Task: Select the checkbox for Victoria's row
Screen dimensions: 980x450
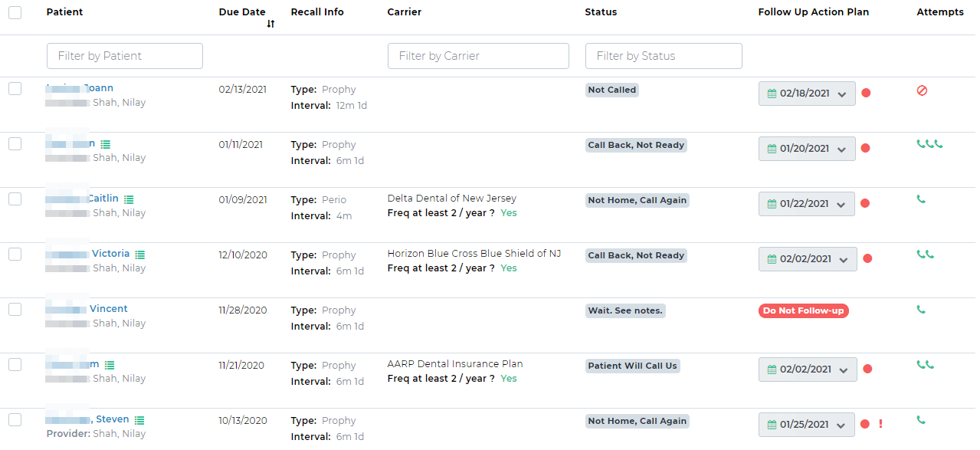Action: [x=15, y=254]
